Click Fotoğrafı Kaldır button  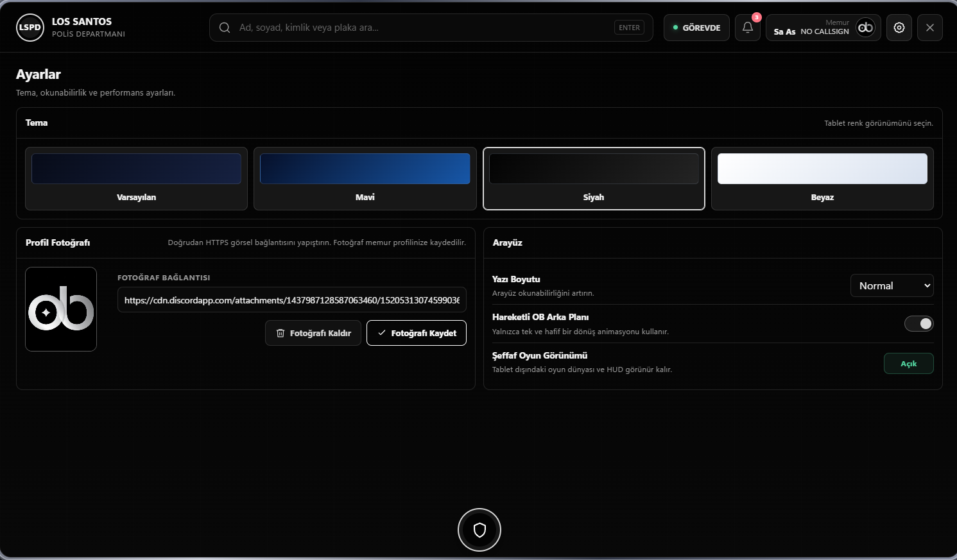click(313, 333)
